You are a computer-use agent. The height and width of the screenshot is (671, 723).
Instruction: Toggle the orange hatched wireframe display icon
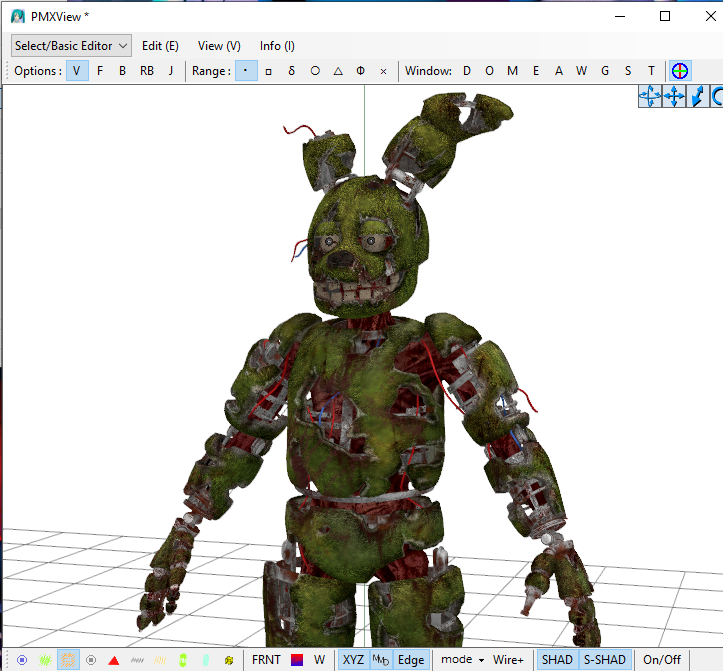[x=68, y=660]
